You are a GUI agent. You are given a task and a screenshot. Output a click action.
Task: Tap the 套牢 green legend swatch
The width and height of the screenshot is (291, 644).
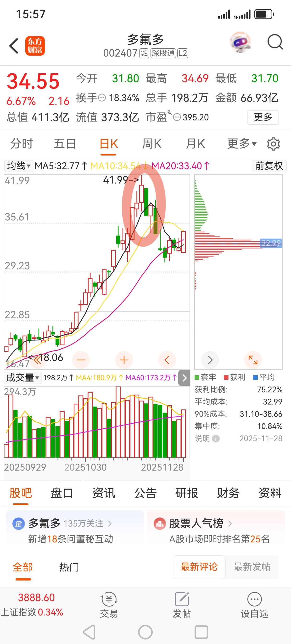tap(197, 377)
